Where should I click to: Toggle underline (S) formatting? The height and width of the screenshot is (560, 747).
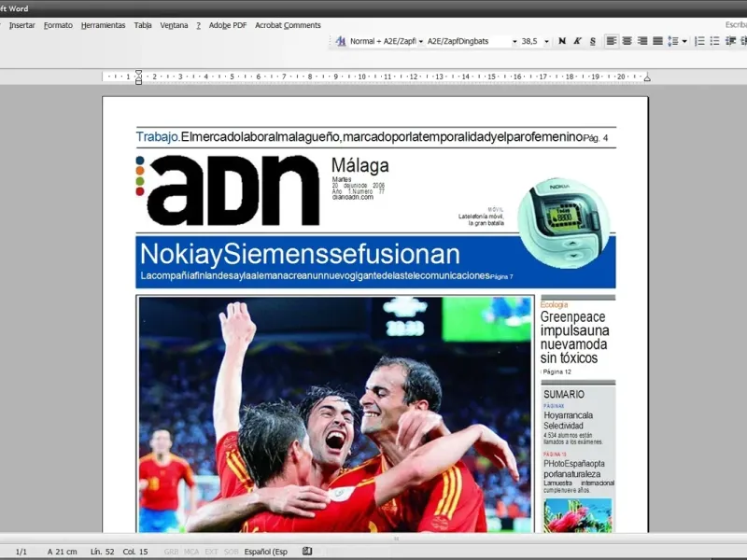coord(593,41)
